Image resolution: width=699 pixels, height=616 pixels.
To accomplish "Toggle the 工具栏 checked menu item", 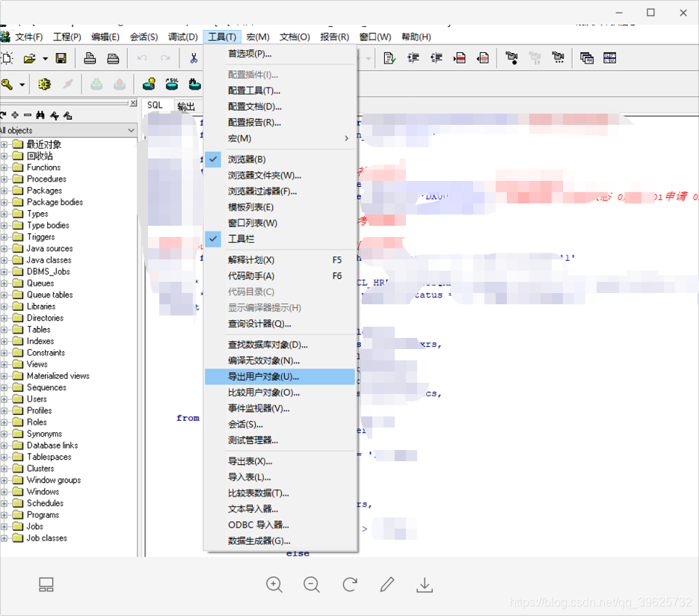I will (x=280, y=239).
